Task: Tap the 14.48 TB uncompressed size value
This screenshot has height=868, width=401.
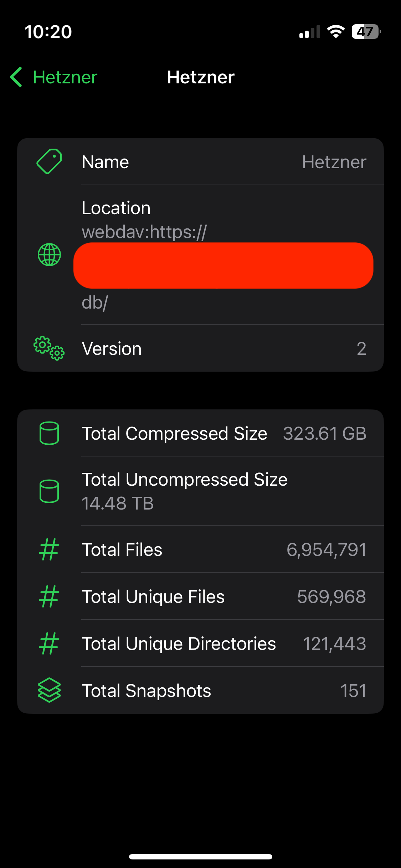Action: pos(118,503)
